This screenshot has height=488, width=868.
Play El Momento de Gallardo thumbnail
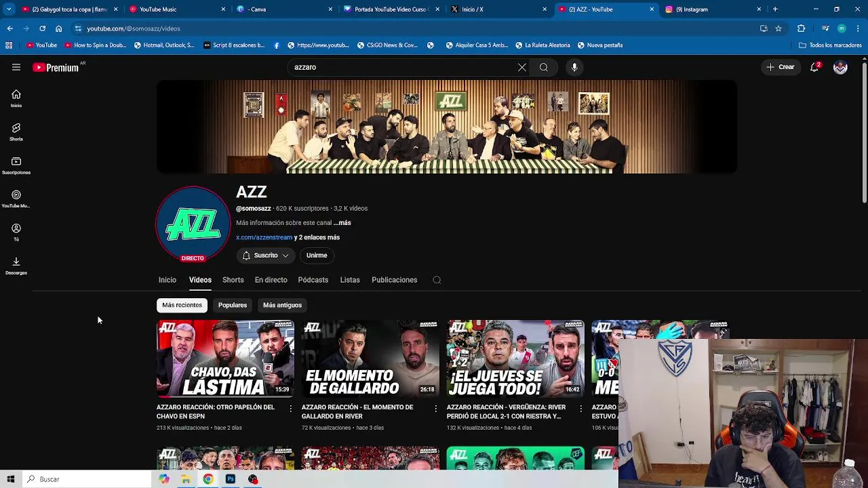(x=370, y=359)
